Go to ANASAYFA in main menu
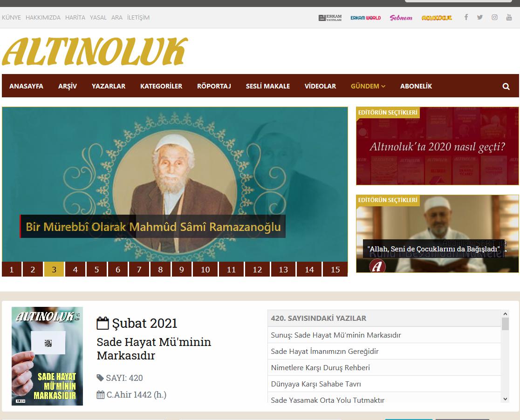520x420 pixels. coord(26,86)
